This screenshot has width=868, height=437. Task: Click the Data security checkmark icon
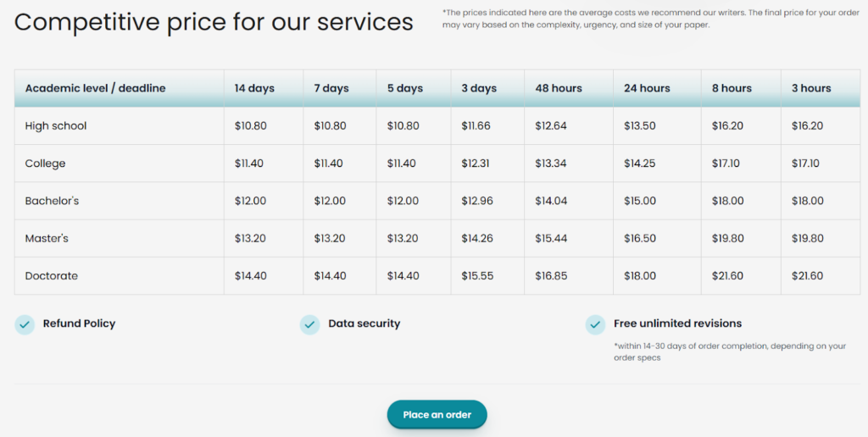coord(310,324)
